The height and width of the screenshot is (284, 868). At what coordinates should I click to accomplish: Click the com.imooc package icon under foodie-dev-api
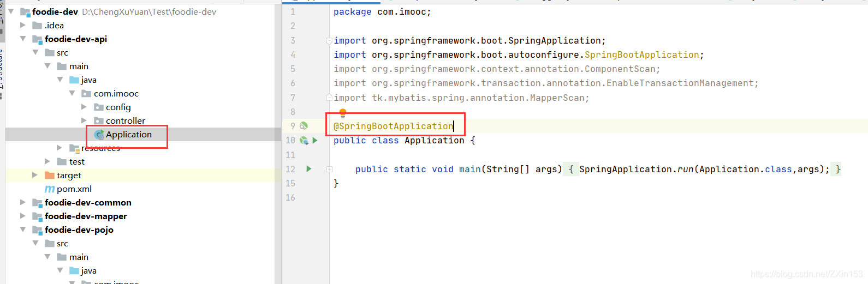(86, 94)
